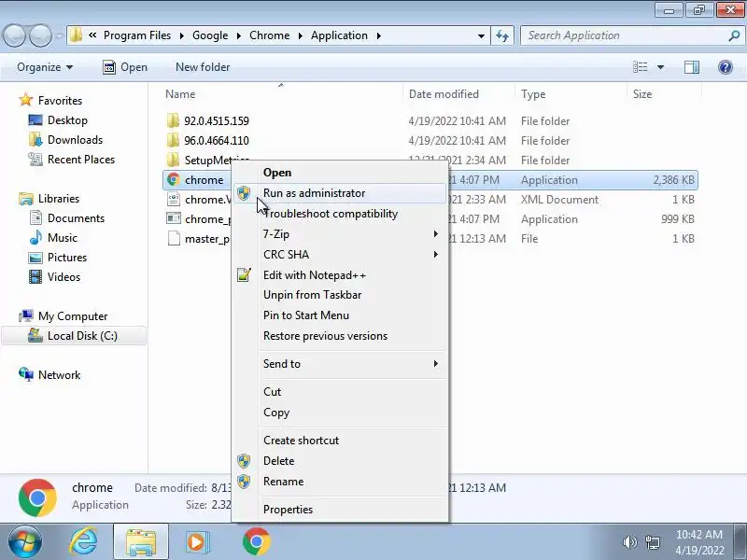The height and width of the screenshot is (560, 747).
Task: Open Properties from the context menu
Action: click(x=340, y=509)
